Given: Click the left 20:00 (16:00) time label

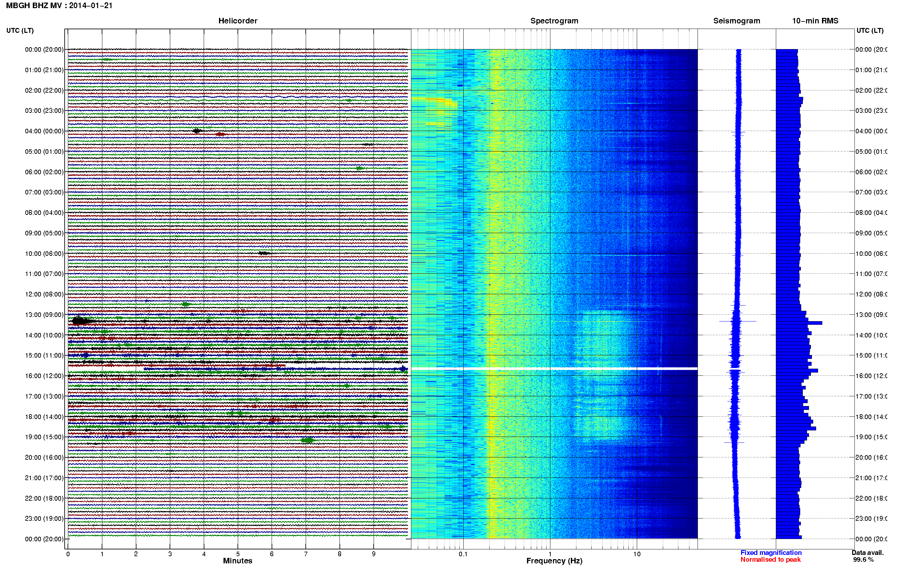Looking at the screenshot, I should pyautogui.click(x=44, y=458).
